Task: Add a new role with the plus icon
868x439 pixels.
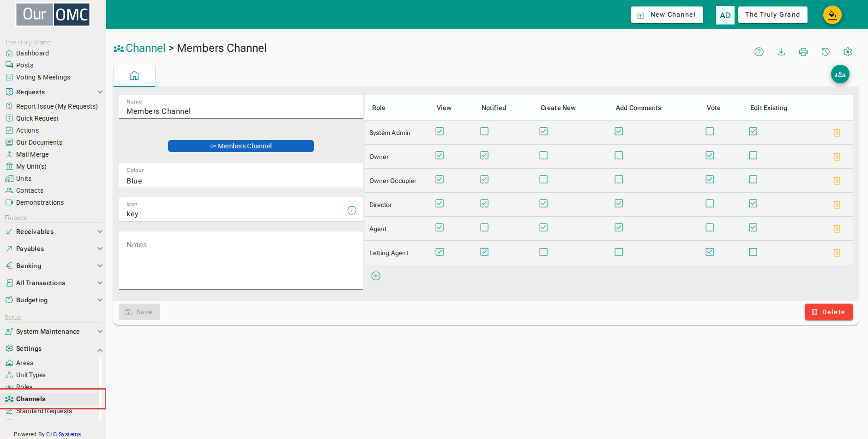Action: pyautogui.click(x=376, y=276)
